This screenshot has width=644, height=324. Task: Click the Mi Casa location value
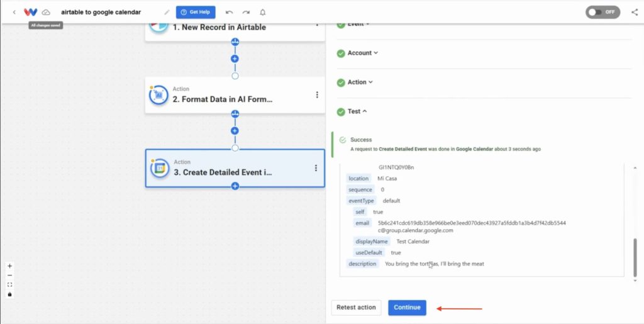pyautogui.click(x=387, y=179)
